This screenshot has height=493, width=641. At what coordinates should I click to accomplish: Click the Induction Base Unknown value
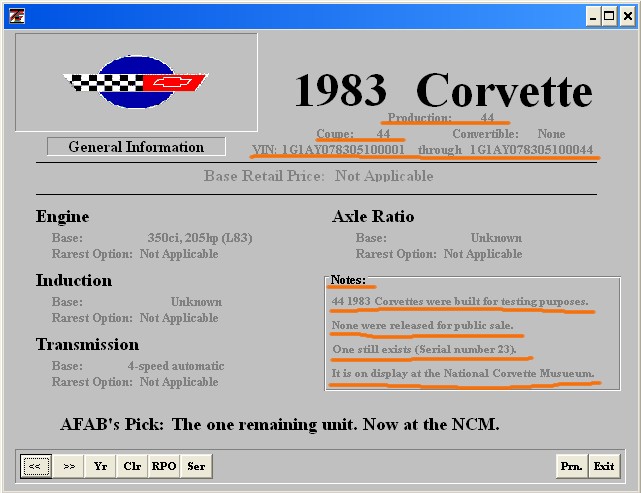pos(196,302)
